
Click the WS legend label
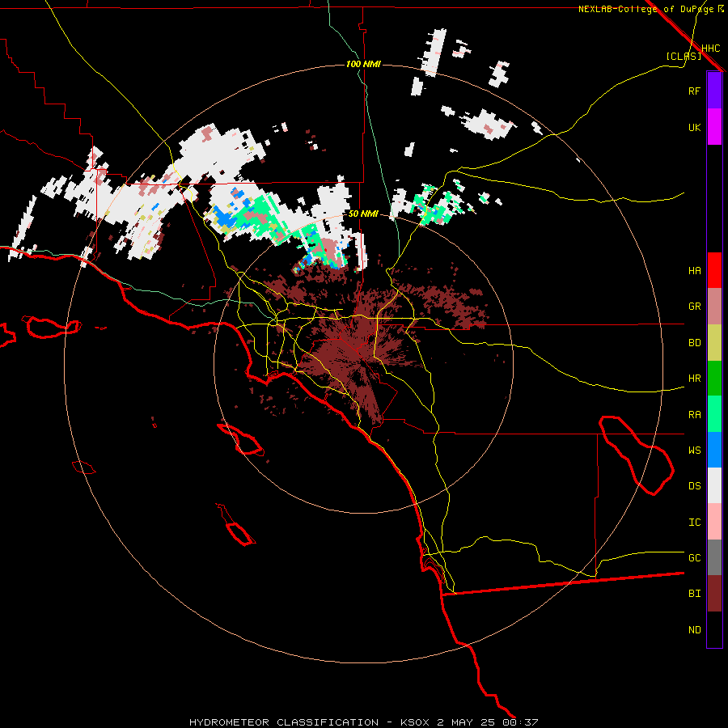coord(694,451)
